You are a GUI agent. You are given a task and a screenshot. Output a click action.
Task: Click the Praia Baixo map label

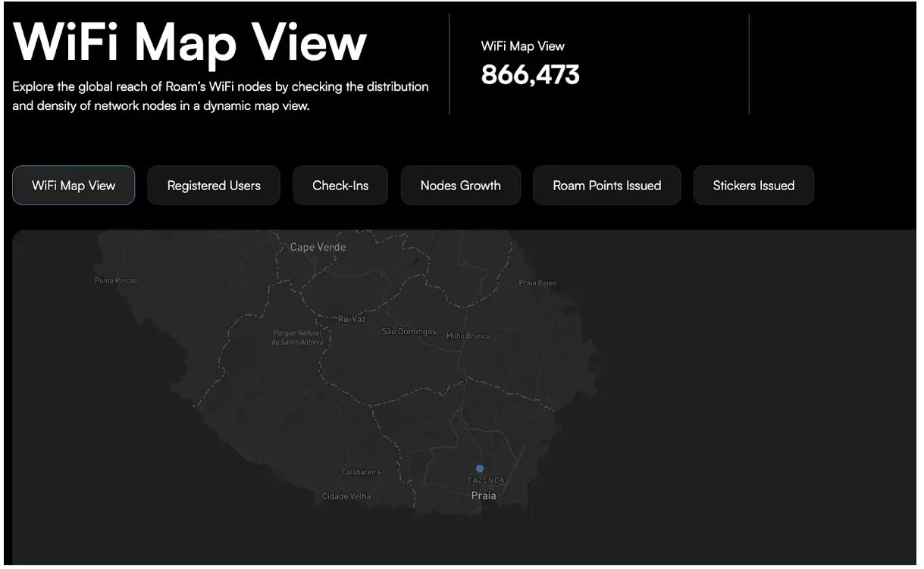(537, 283)
